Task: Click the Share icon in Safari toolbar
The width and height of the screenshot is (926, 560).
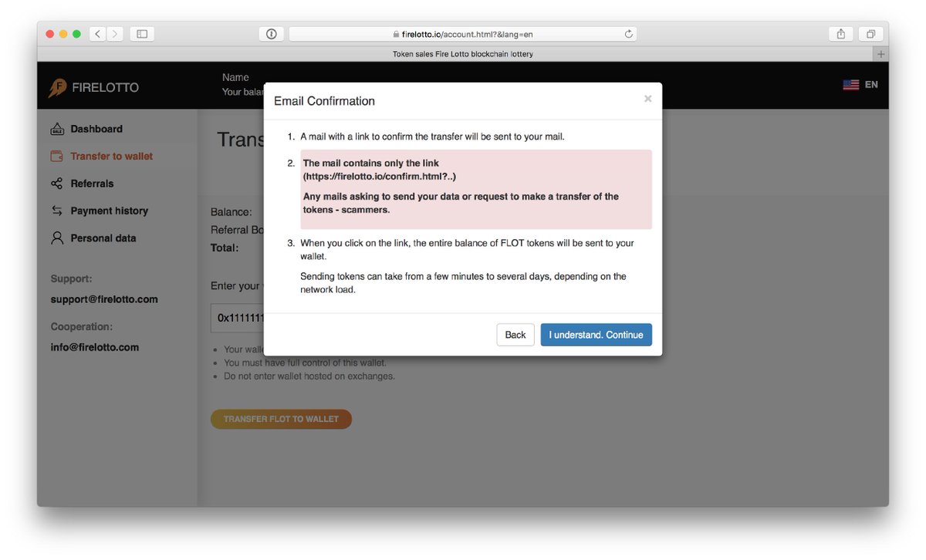Action: (x=840, y=34)
